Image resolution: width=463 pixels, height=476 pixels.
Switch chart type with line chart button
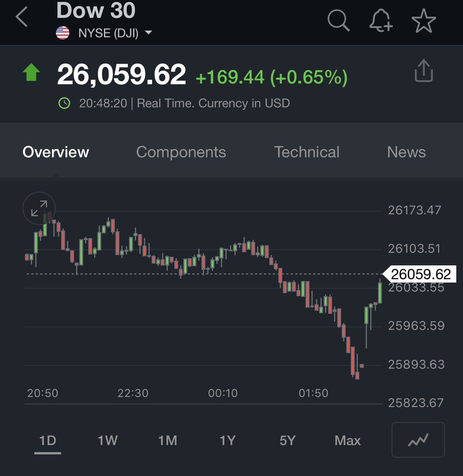418,440
